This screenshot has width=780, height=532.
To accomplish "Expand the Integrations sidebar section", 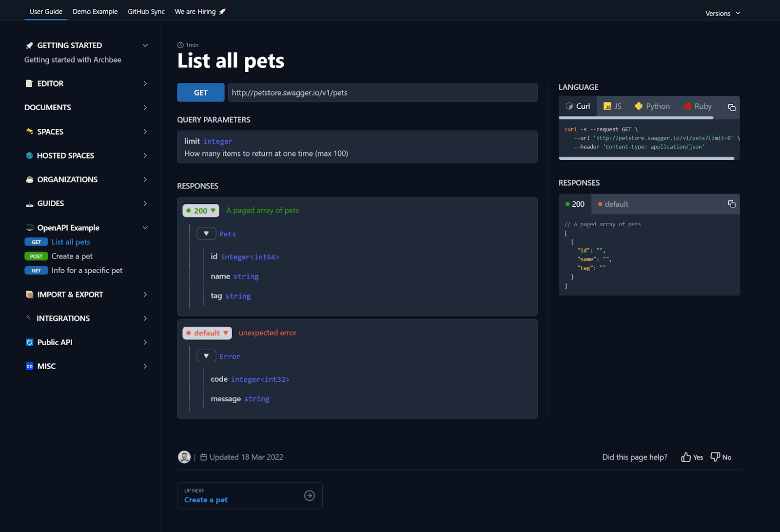I will pyautogui.click(x=145, y=318).
